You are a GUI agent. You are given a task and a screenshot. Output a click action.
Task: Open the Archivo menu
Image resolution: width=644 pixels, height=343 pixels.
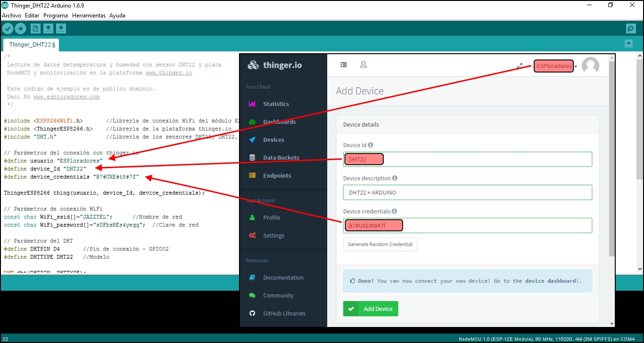pos(12,16)
